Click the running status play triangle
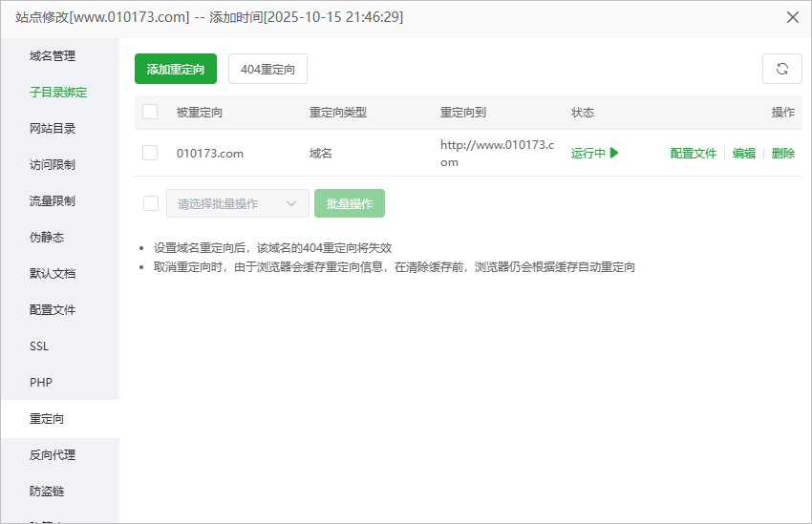 (x=614, y=153)
